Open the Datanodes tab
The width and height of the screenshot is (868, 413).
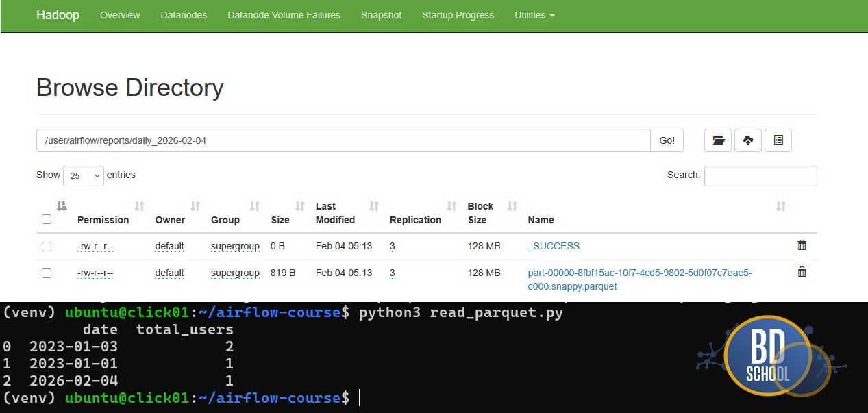click(184, 15)
